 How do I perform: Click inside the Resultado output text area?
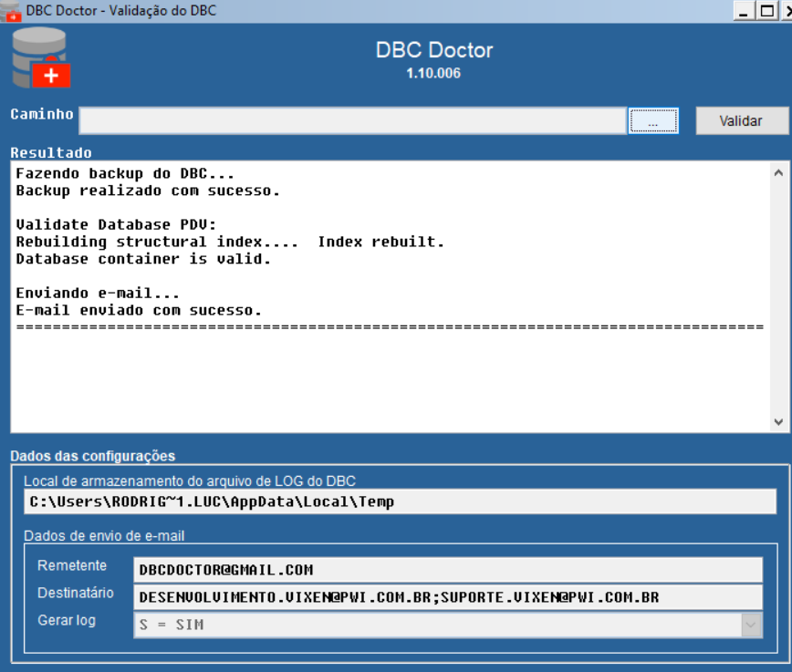click(392, 383)
